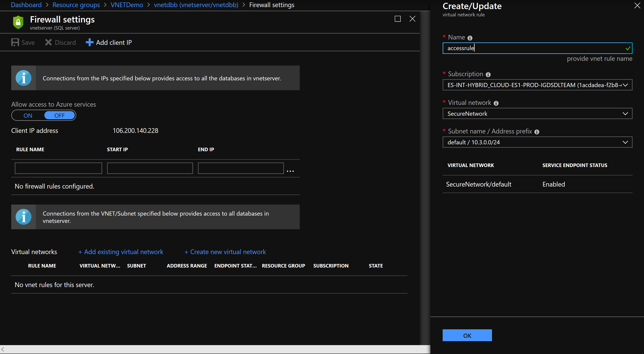Screen dimensions: 644x354
Task: Click STATE column header
Action: pos(376,266)
